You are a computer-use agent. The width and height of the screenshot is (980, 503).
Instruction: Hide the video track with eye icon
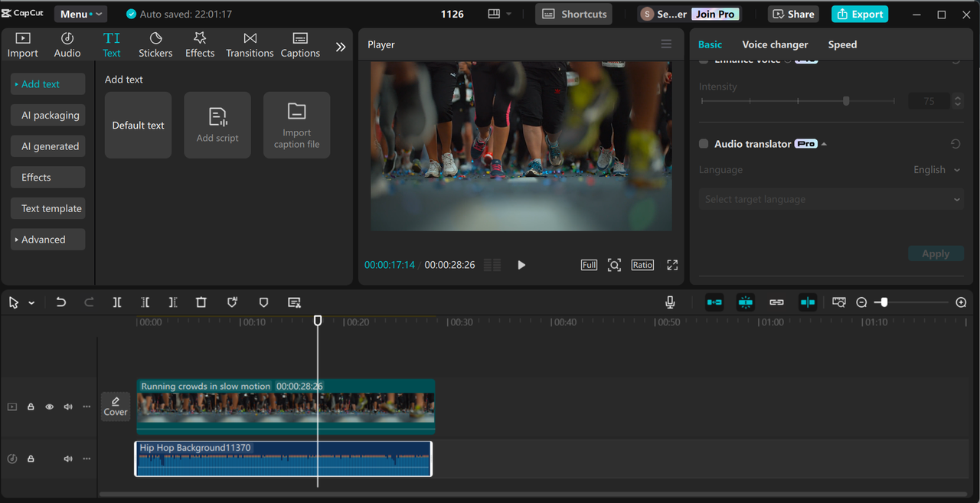click(x=50, y=407)
